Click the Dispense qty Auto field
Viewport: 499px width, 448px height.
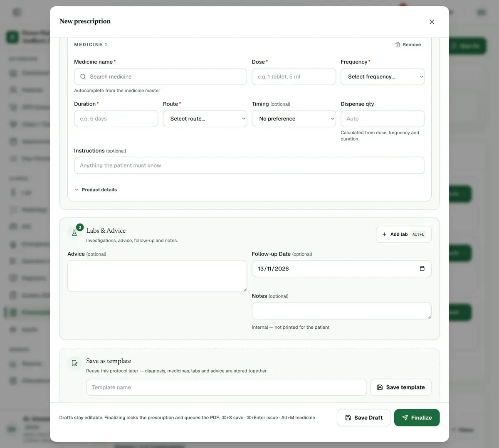coord(383,118)
